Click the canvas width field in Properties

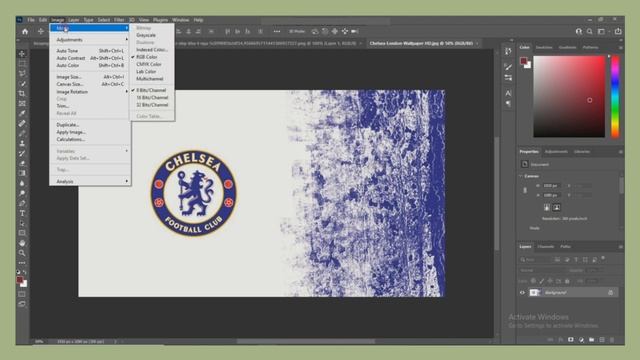[551, 186]
